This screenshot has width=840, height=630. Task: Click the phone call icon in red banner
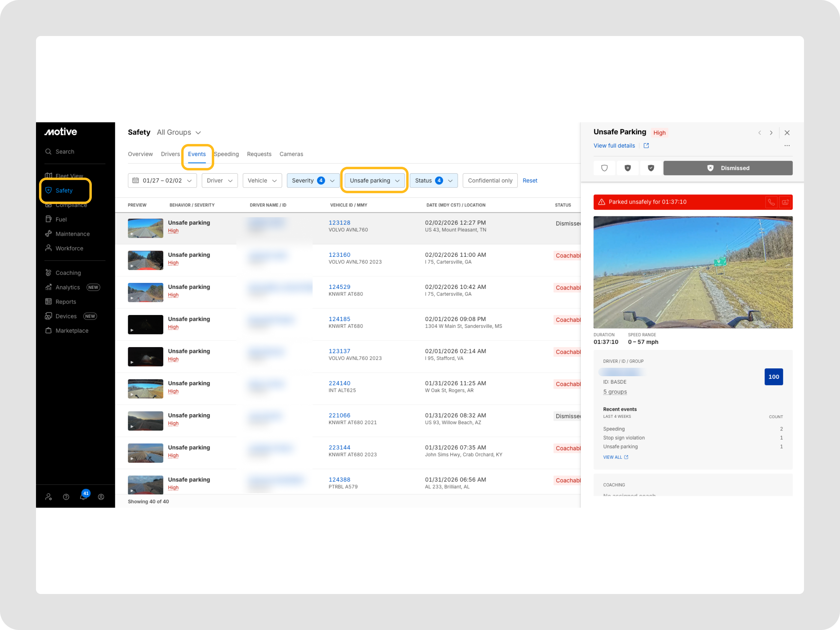pos(771,202)
